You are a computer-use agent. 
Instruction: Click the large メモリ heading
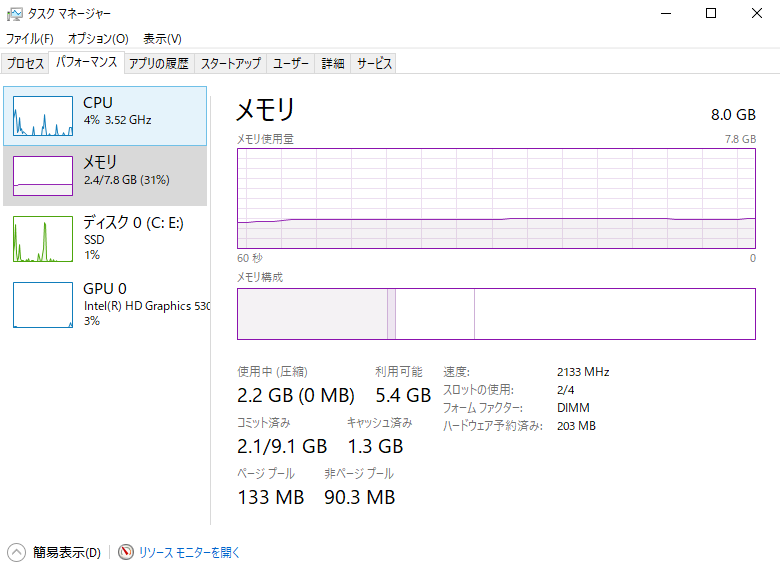point(266,109)
